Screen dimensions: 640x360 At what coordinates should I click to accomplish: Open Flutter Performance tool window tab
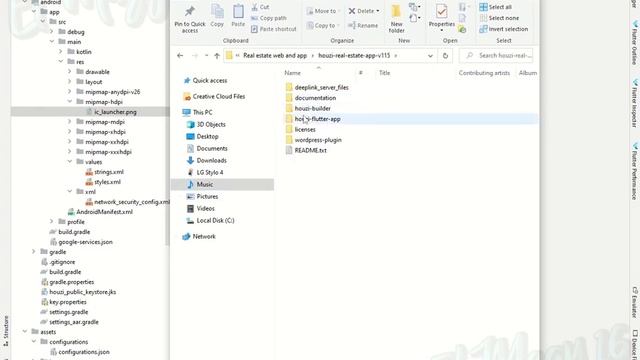click(x=635, y=170)
